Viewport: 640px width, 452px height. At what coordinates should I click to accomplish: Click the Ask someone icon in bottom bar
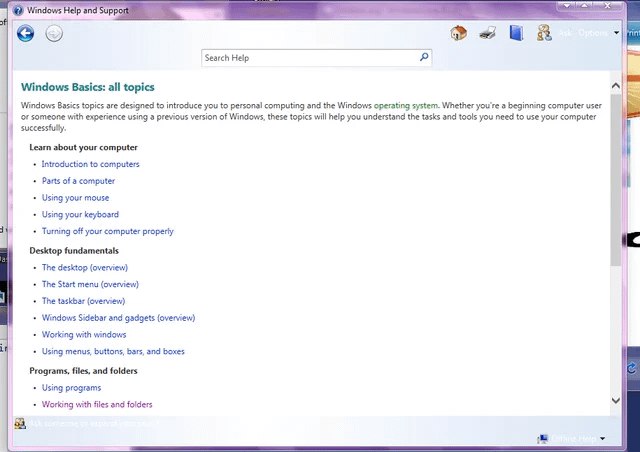[20, 423]
